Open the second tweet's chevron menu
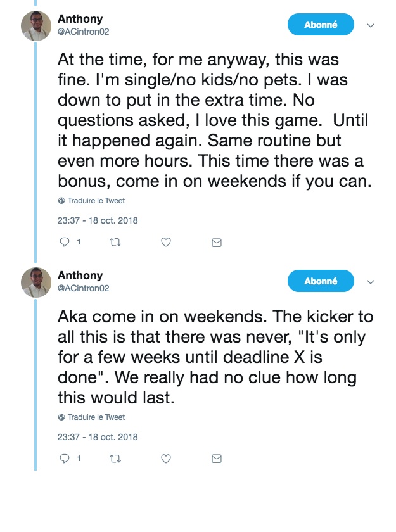The image size is (396, 532). click(371, 282)
